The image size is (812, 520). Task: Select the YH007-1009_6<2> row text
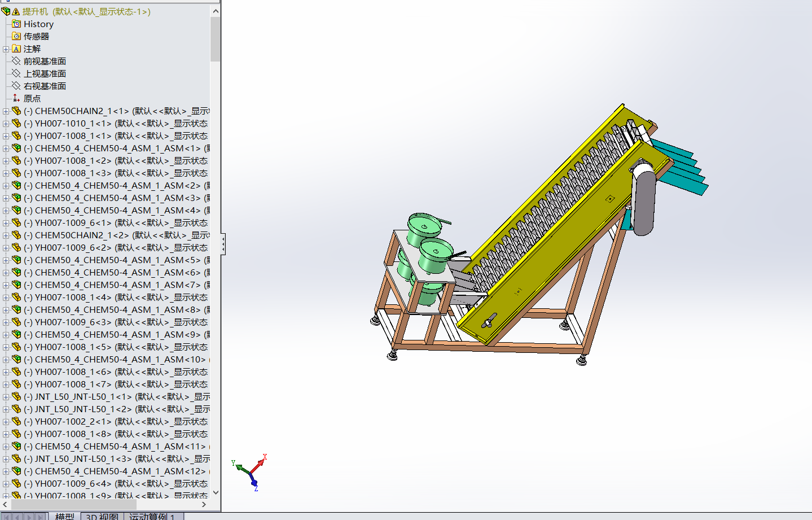click(116, 247)
